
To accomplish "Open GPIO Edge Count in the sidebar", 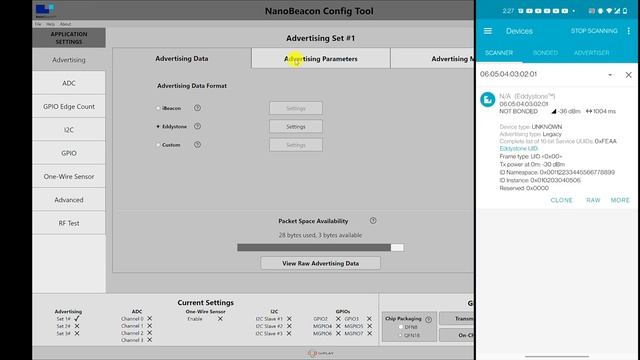I will tap(69, 106).
